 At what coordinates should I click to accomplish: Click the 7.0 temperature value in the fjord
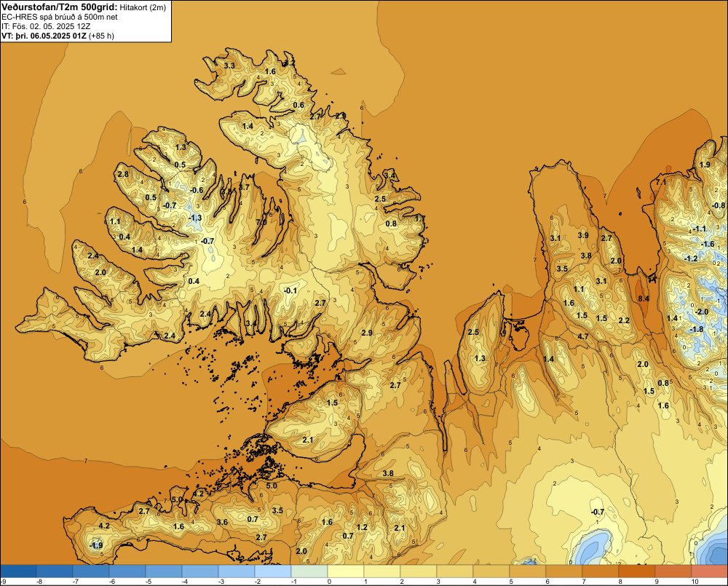pos(261,222)
